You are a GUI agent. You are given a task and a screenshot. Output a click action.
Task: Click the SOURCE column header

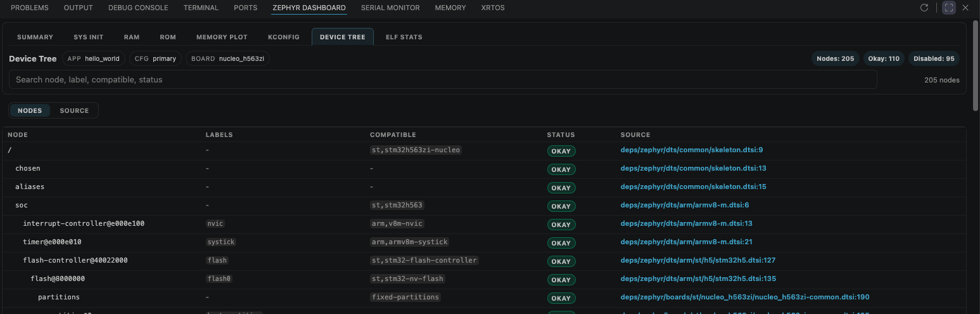(635, 134)
